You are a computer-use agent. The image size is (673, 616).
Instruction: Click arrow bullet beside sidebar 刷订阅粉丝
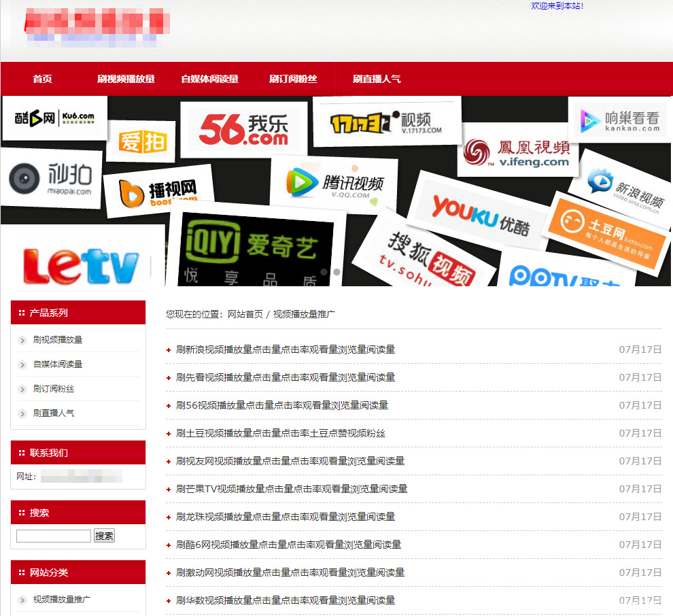coord(22,390)
